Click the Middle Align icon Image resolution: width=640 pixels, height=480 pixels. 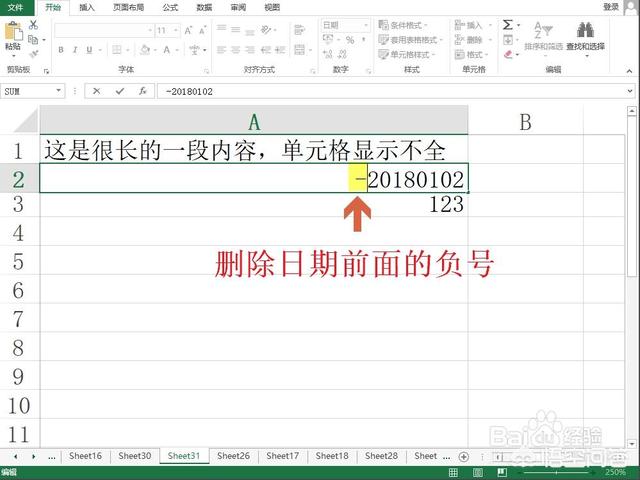pyautogui.click(x=236, y=29)
